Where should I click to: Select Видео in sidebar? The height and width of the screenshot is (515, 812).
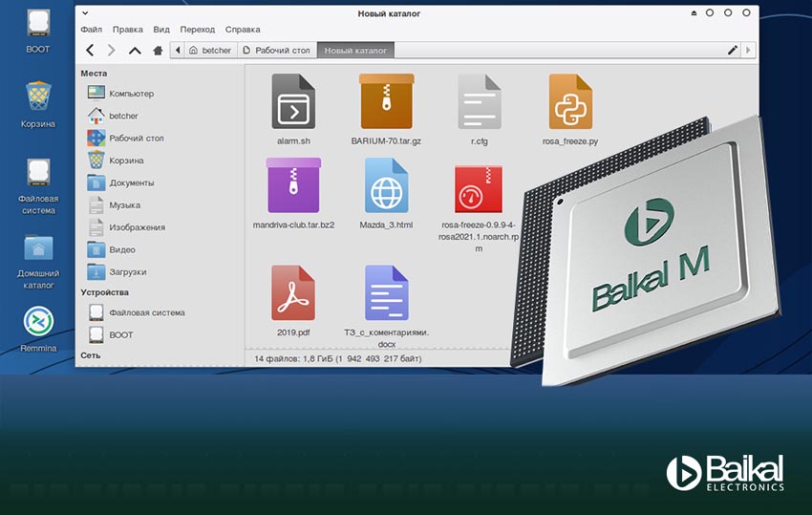(x=112, y=249)
